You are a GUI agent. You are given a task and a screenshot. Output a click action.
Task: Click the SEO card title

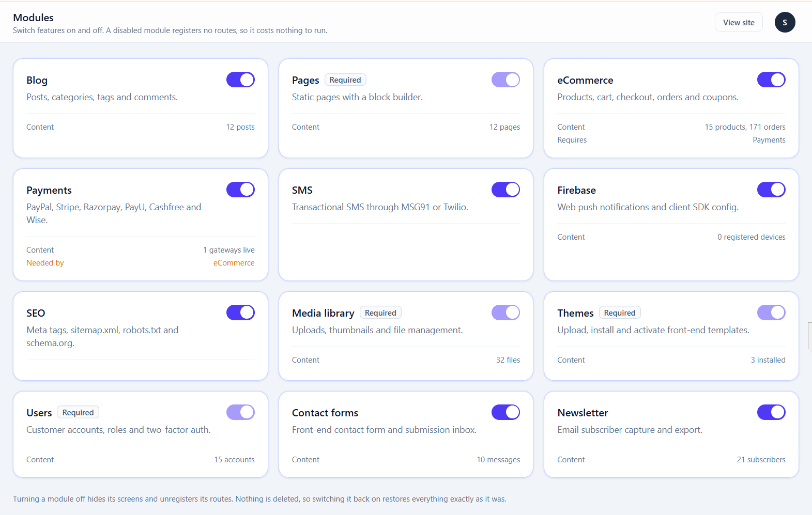pos(36,313)
